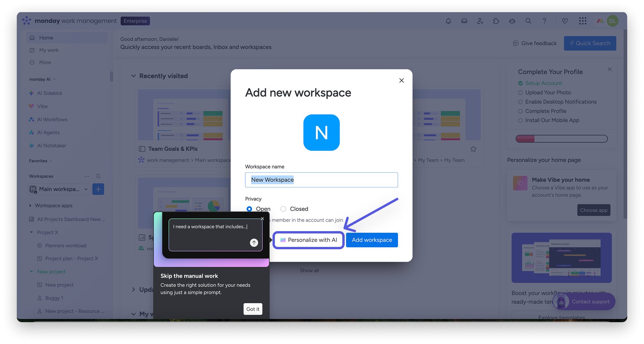Click the AI prompt text box
The image size is (644, 344).
click(x=215, y=235)
